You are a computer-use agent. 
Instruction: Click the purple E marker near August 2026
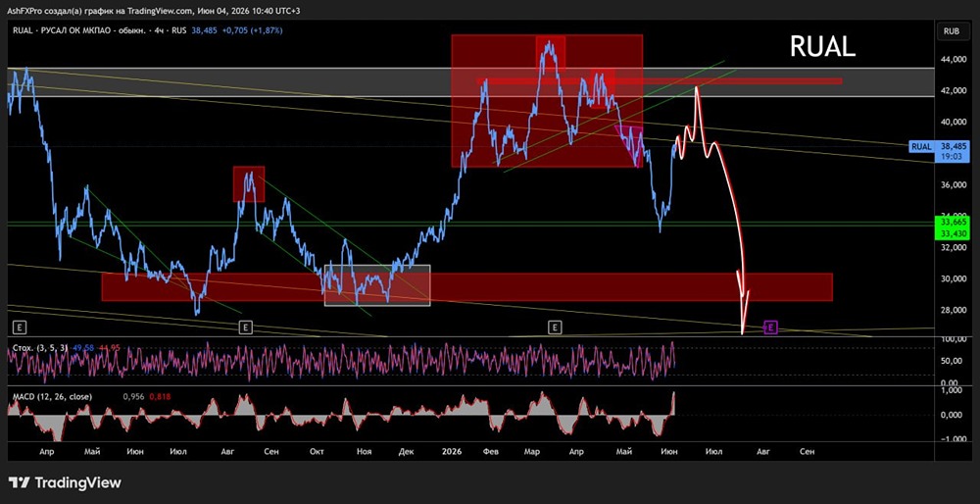[770, 327]
